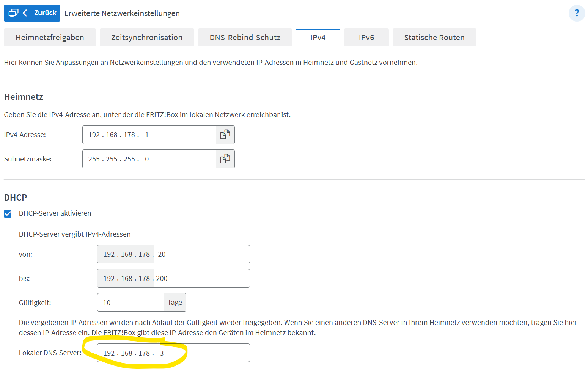Copy the Subnetzmaske value with its copy icon

coord(225,159)
